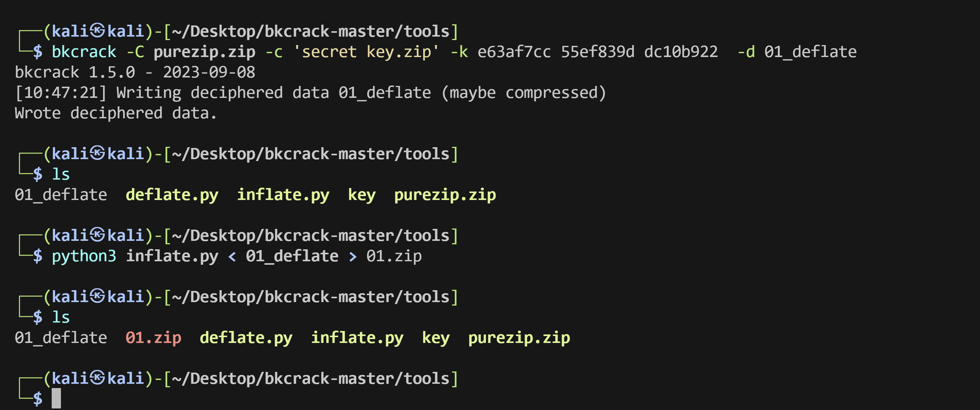Click the Kali logo icon in last prompt
980x410 pixels.
pyautogui.click(x=98, y=378)
